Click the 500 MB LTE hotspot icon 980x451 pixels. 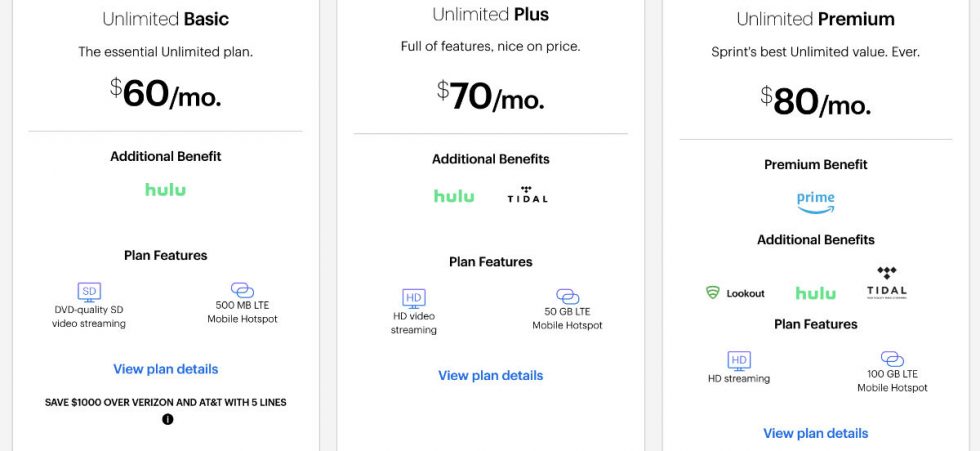[x=242, y=290]
